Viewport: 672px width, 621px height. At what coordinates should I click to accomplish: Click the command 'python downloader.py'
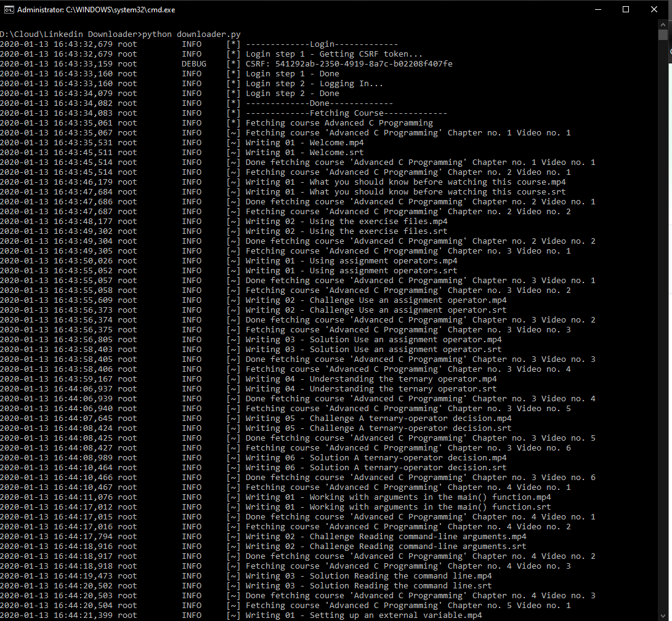click(192, 34)
